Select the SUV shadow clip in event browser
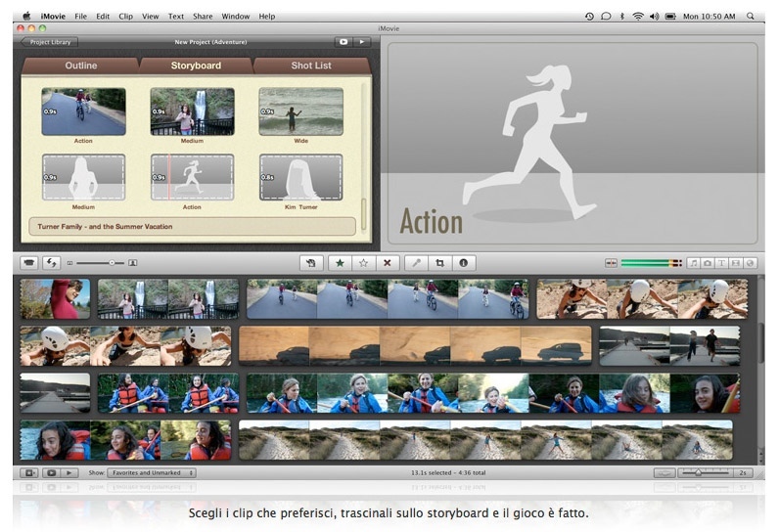Screen dimensions: 779x532 coord(415,346)
